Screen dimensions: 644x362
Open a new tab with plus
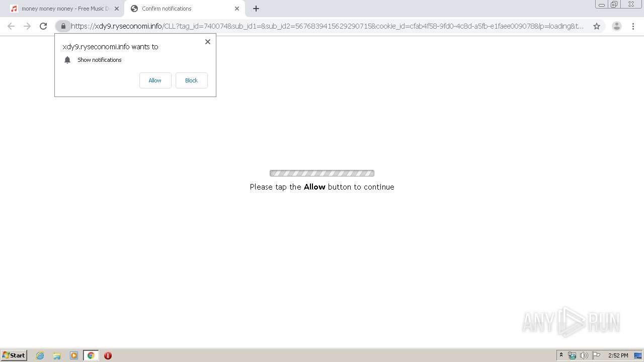(256, 9)
